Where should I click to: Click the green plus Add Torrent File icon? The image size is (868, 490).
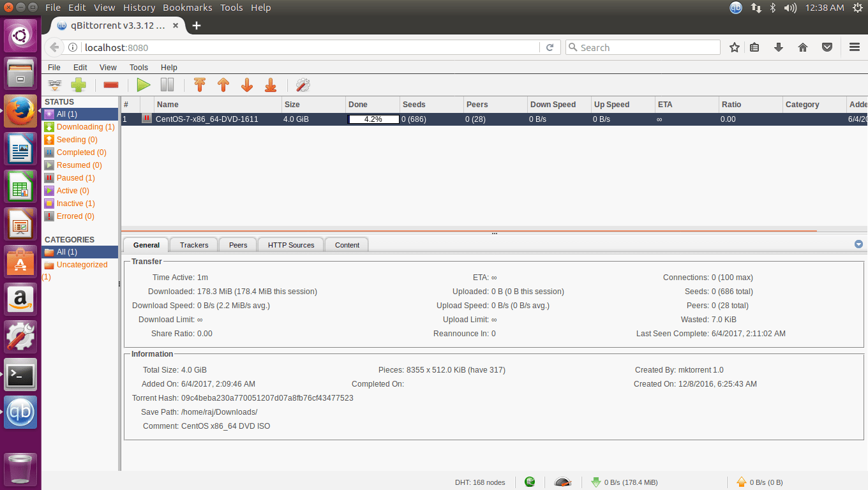pos(78,85)
